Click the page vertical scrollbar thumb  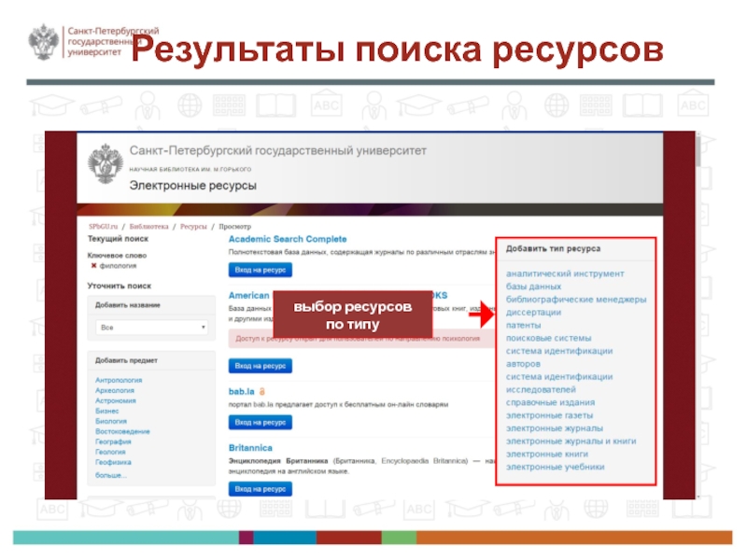pyautogui.click(x=698, y=150)
